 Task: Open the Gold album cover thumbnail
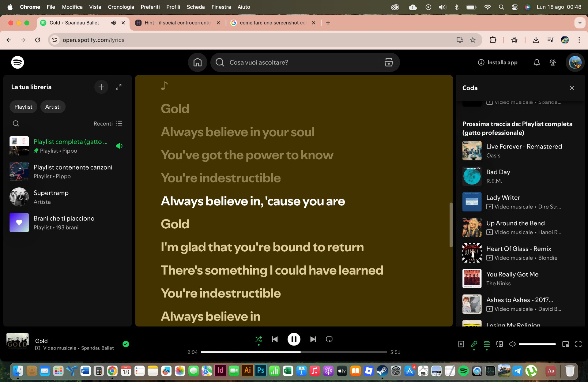[x=17, y=341]
